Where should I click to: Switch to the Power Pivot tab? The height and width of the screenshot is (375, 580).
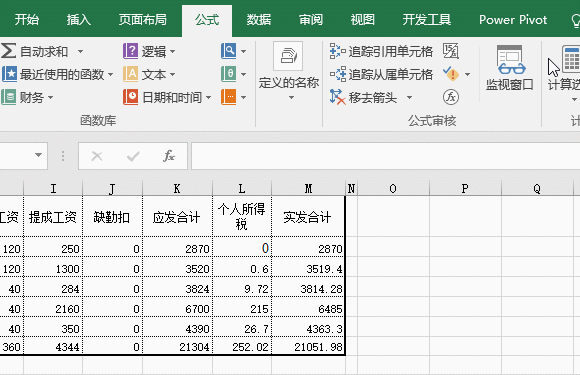click(513, 20)
